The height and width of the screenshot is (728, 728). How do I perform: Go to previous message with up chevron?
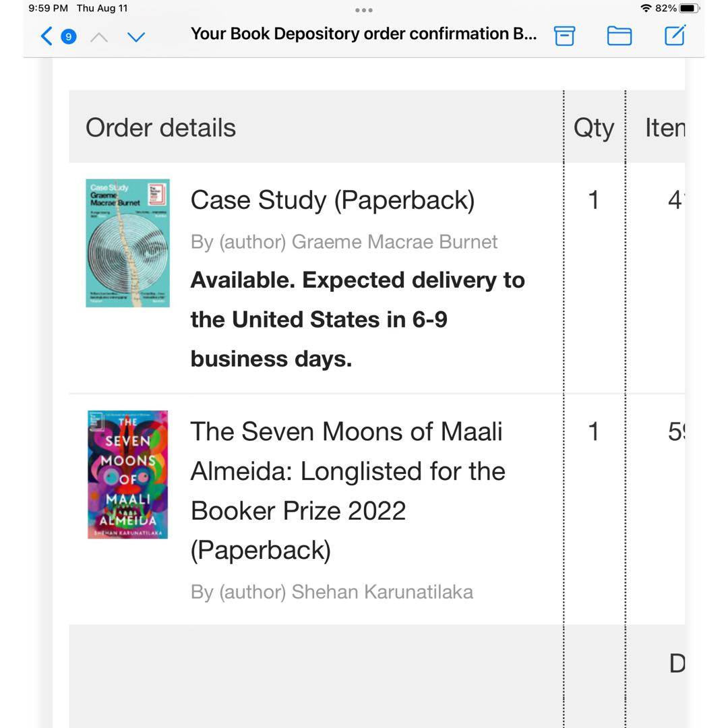[99, 36]
